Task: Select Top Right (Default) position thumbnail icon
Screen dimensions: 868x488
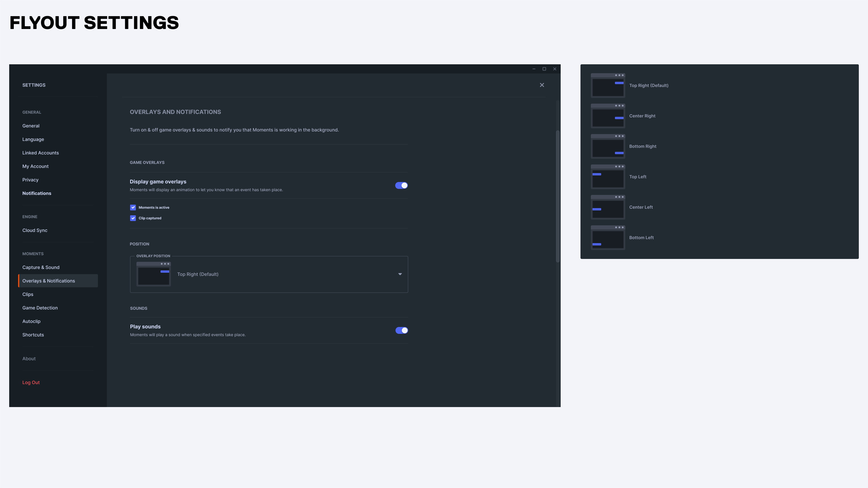Action: click(608, 86)
